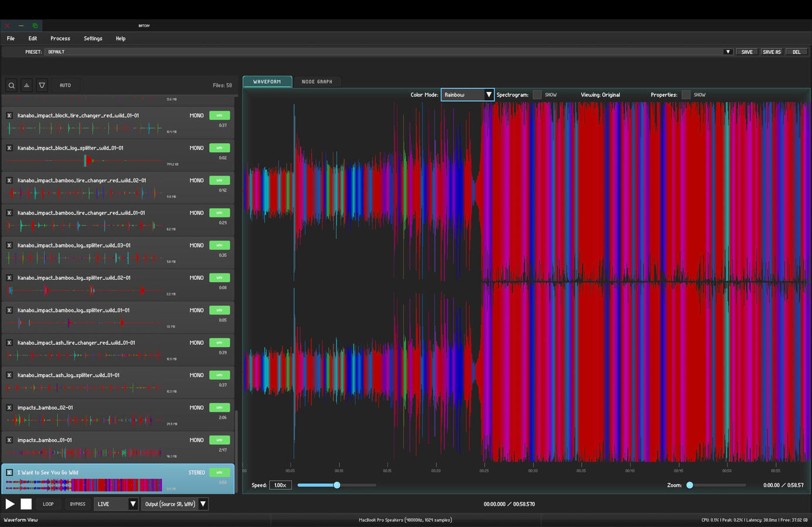Open the Color Mode Rainbow dropdown
This screenshot has width=812, height=527.
click(x=467, y=95)
